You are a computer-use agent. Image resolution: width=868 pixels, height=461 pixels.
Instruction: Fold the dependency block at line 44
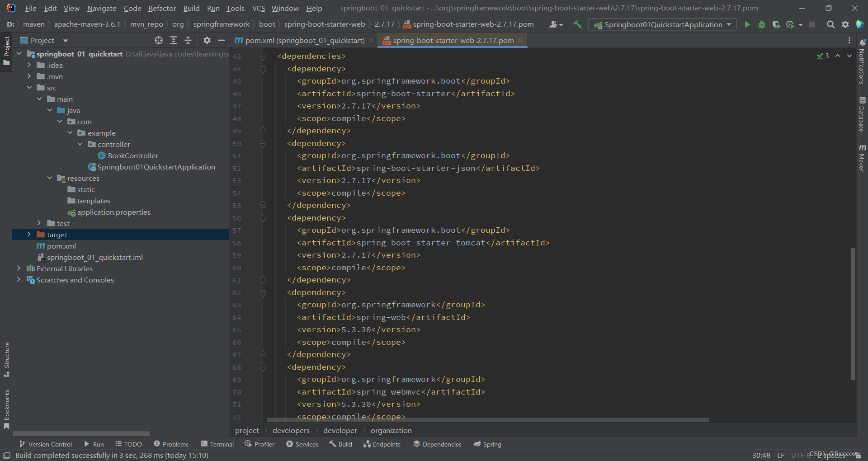pyautogui.click(x=263, y=69)
